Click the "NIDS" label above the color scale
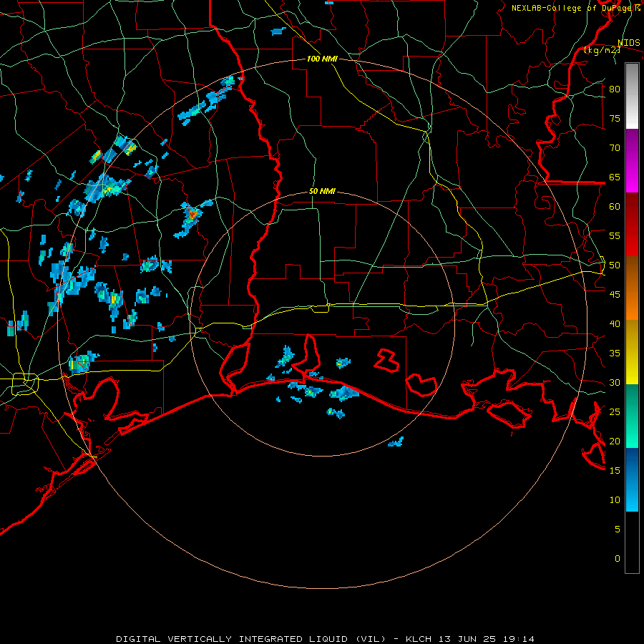The height and width of the screenshot is (644, 644). click(628, 43)
